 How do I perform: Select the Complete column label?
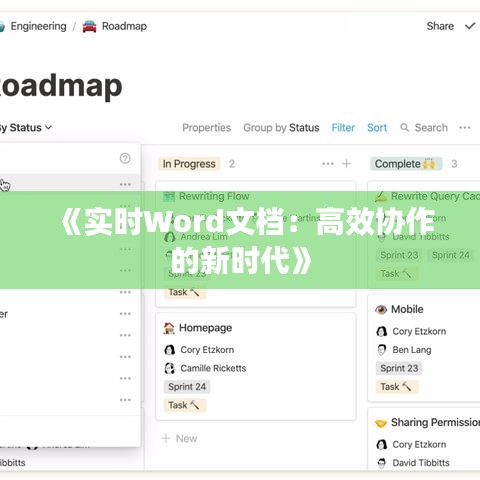coord(406,164)
